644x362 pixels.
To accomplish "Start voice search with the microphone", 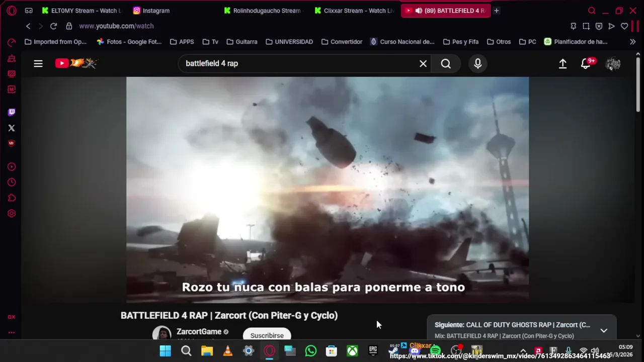I will 478,63.
